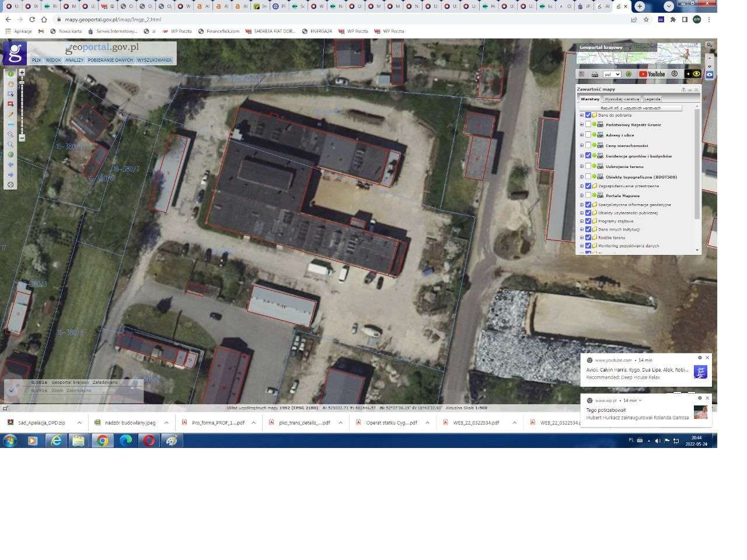Screen dimensions: 747x560
Task: Click Rozwiń inf. o wszystkich warstwach button
Action: [x=630, y=108]
